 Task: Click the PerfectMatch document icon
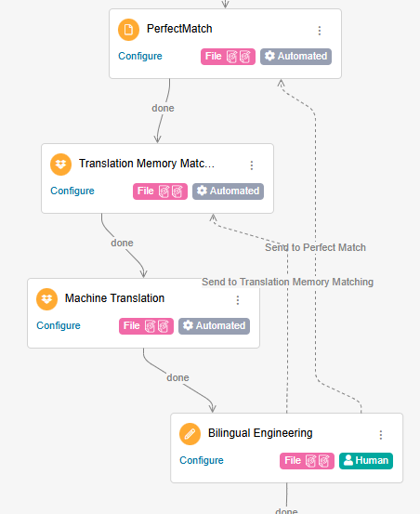(128, 30)
